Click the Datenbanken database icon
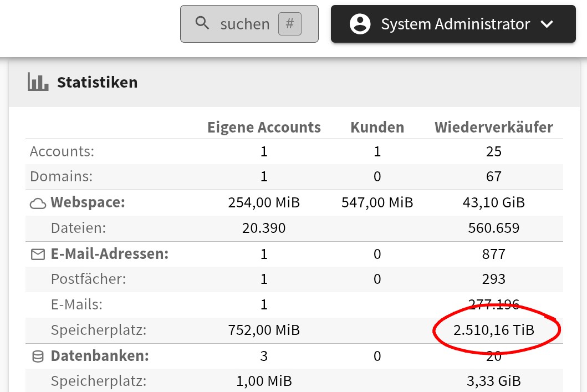This screenshot has height=392, width=587. pyautogui.click(x=38, y=357)
